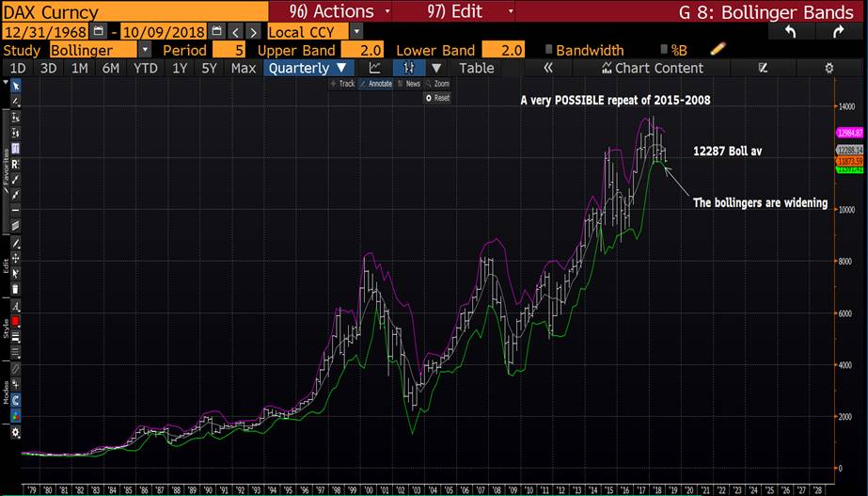Image resolution: width=868 pixels, height=496 pixels.
Task: Select the highlighted purple date-range tool
Action: [15, 149]
